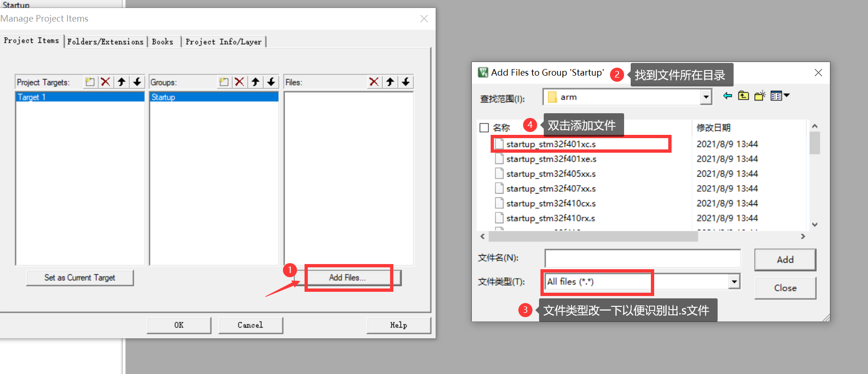Image resolution: width=868 pixels, height=374 pixels.
Task: Delete selected target with red X
Action: click(106, 82)
